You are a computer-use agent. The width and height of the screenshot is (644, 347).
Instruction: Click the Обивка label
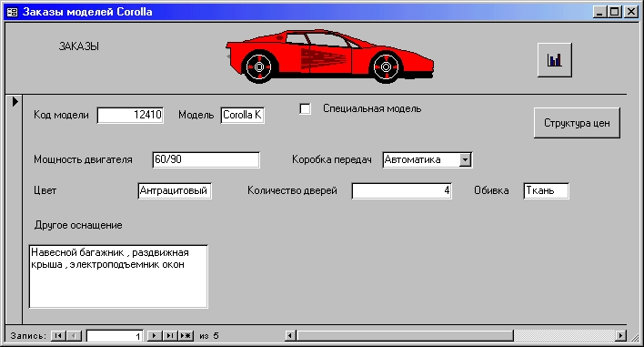pyautogui.click(x=491, y=190)
